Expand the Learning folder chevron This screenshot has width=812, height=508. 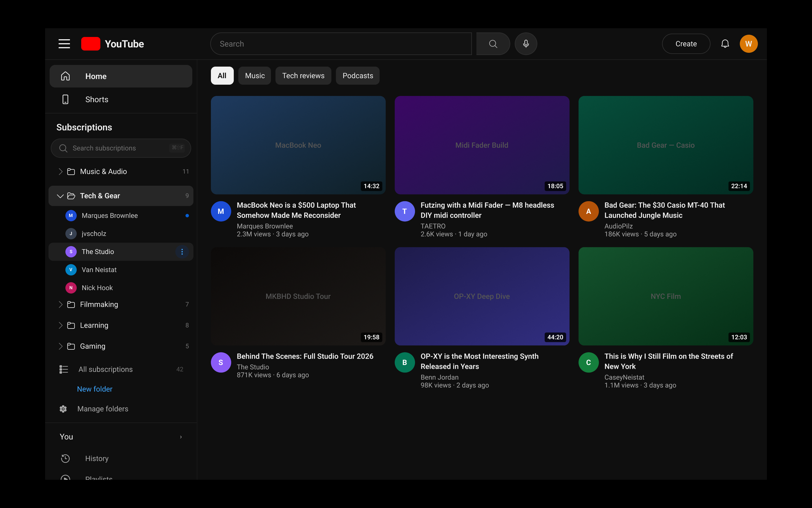[x=60, y=325]
